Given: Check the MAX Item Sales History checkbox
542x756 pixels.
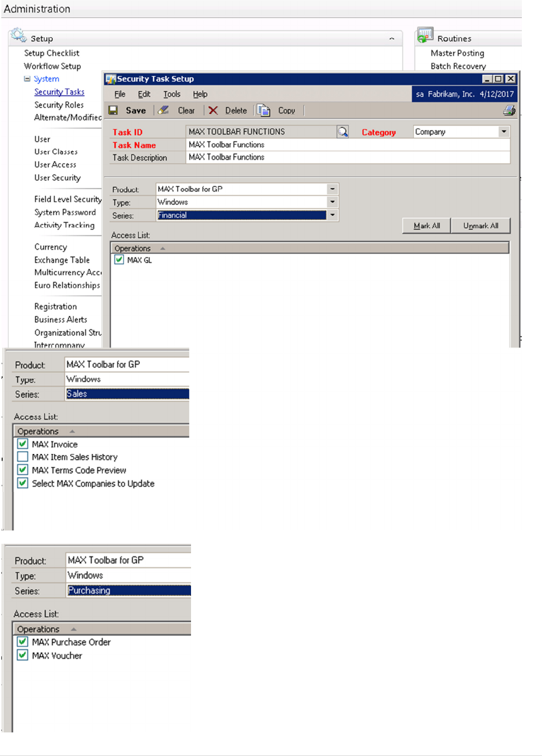Looking at the screenshot, I should point(22,457).
